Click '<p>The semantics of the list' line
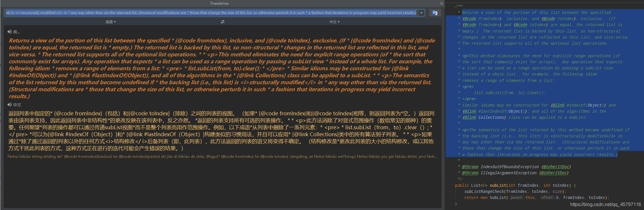Image resolution: width=644 pixels, height=210 pixels. pyautogui.click(x=546, y=130)
